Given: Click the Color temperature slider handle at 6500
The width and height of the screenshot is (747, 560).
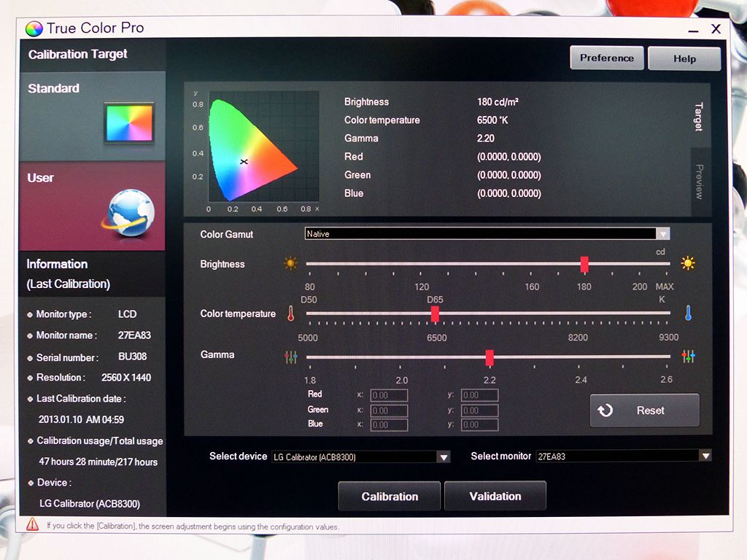Looking at the screenshot, I should click(x=435, y=314).
